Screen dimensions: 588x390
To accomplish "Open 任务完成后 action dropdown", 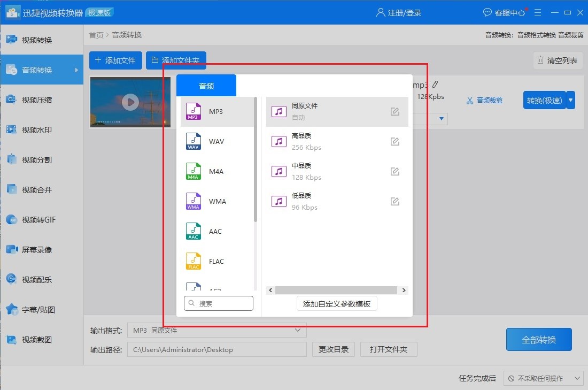I will (544, 378).
